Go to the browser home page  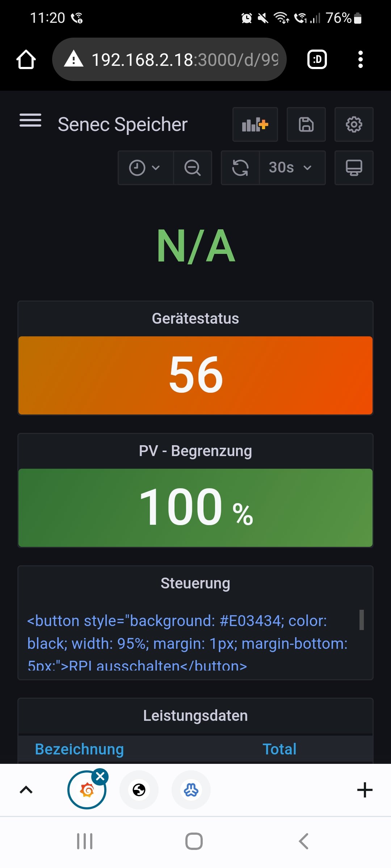tap(26, 59)
